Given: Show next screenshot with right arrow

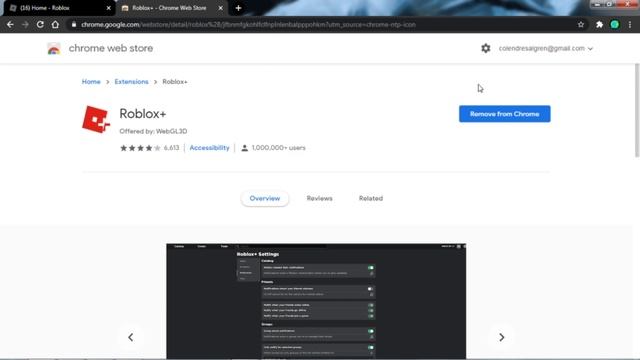Looking at the screenshot, I should pos(502,337).
